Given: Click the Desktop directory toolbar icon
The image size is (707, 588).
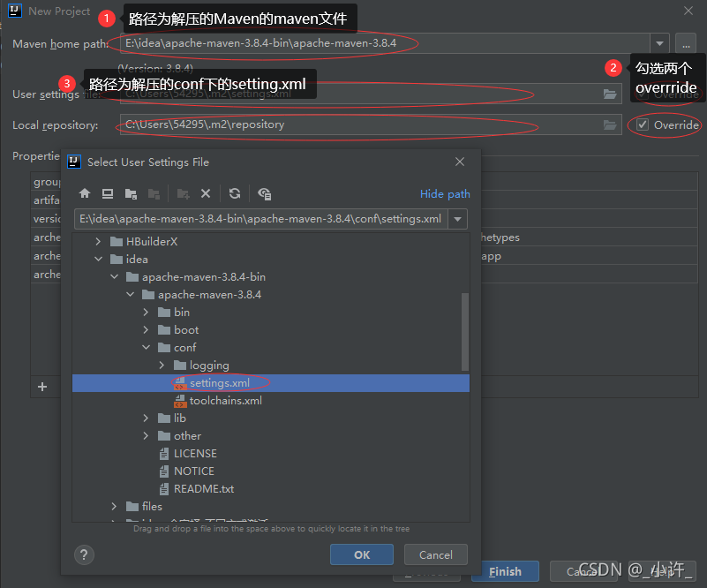Looking at the screenshot, I should point(108,194).
